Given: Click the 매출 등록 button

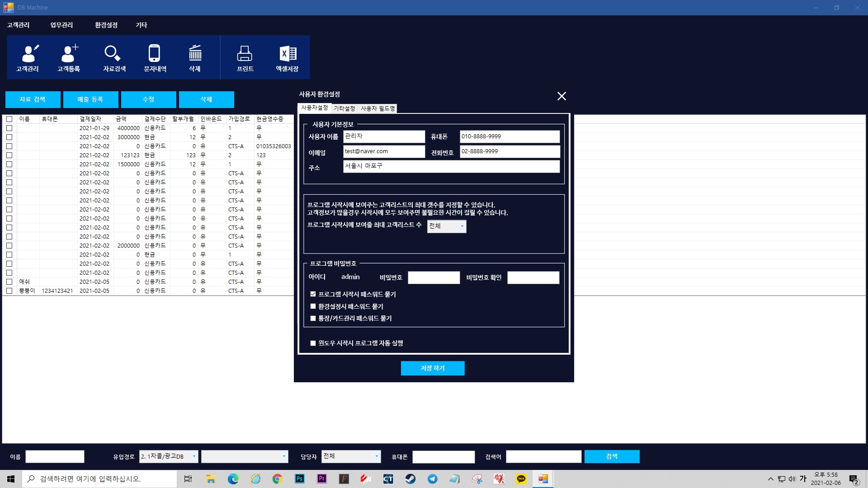Looking at the screenshot, I should point(90,99).
